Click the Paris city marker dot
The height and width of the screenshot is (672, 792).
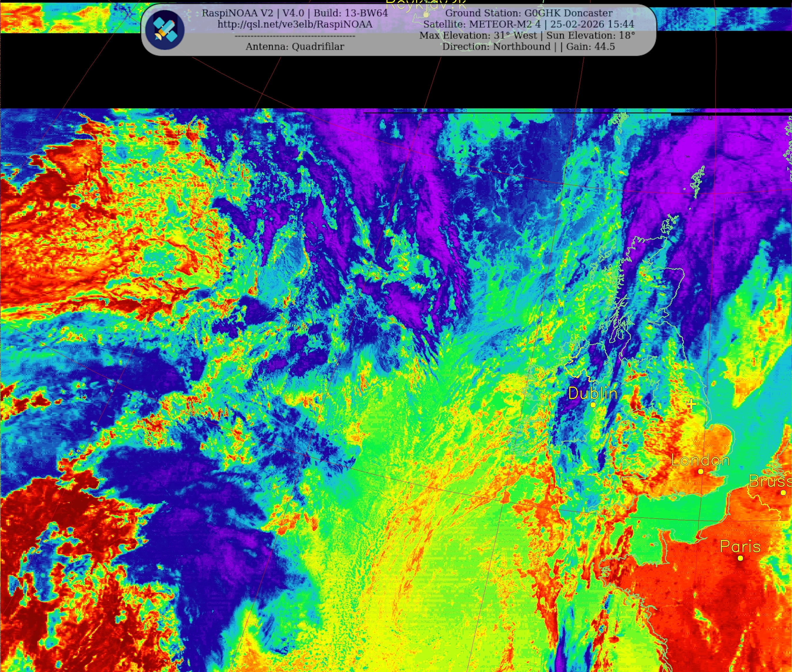pos(740,558)
